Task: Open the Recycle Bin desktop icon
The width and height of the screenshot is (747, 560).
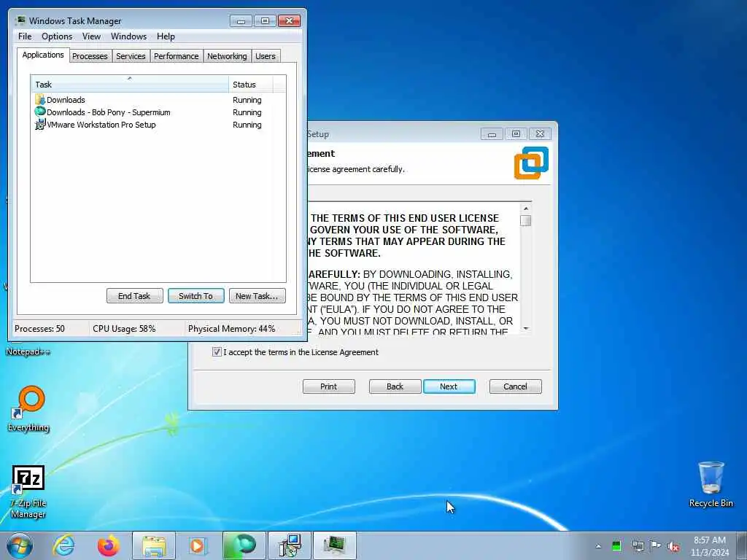Action: pyautogui.click(x=711, y=484)
